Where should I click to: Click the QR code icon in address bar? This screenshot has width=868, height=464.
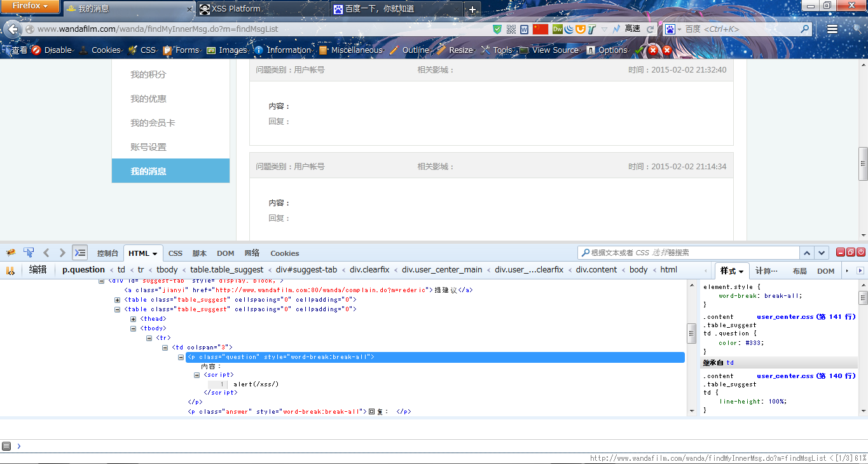511,29
